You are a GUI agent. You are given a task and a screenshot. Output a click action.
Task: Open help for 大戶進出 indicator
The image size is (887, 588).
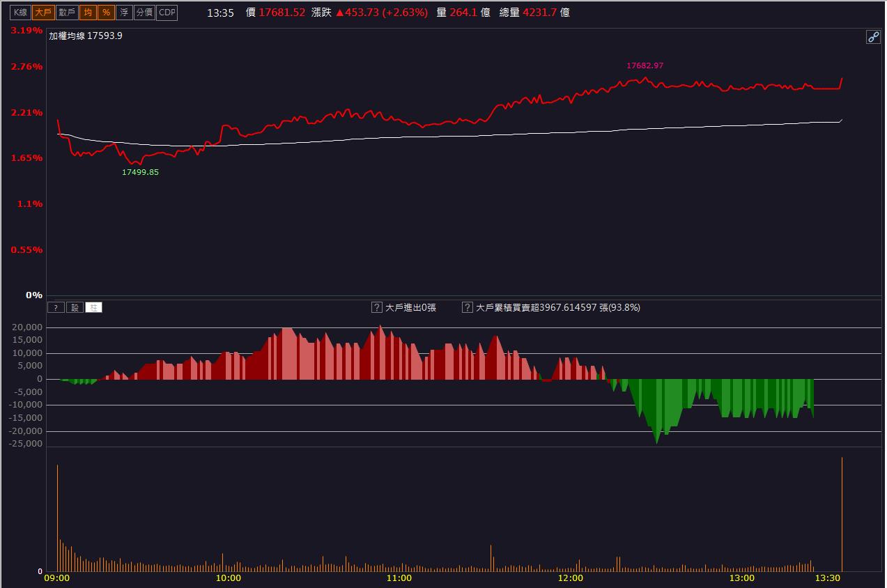pyautogui.click(x=376, y=307)
